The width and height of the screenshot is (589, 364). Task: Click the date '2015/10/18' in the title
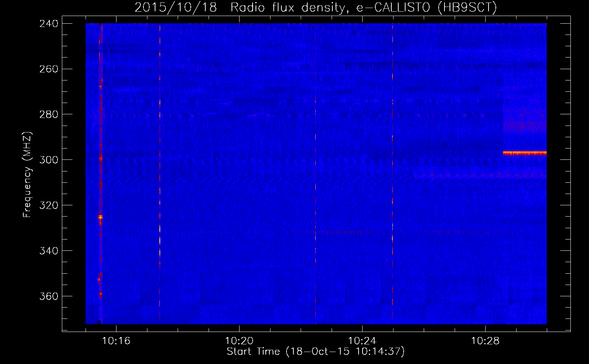click(176, 7)
